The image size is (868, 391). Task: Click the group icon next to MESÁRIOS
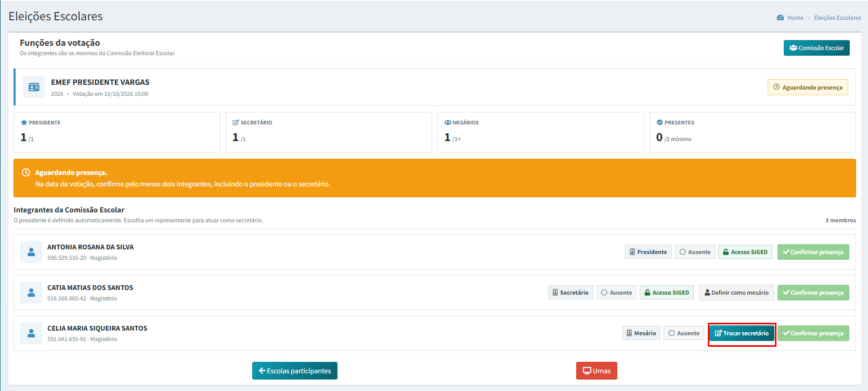click(x=448, y=122)
